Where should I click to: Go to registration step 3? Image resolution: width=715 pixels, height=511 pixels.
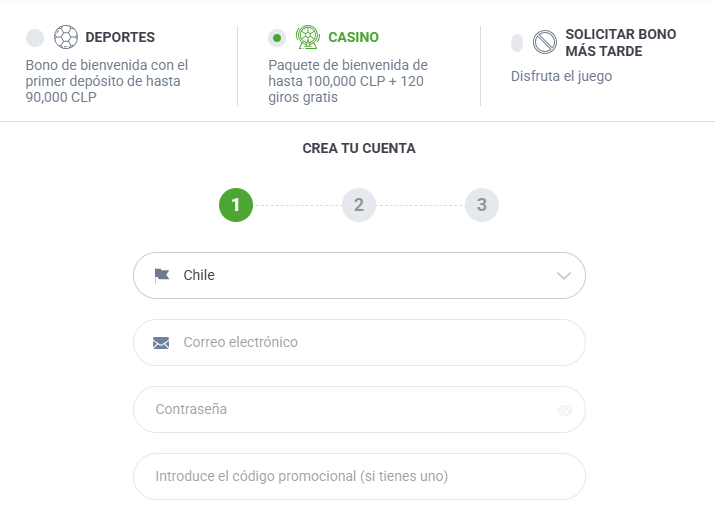coord(481,206)
